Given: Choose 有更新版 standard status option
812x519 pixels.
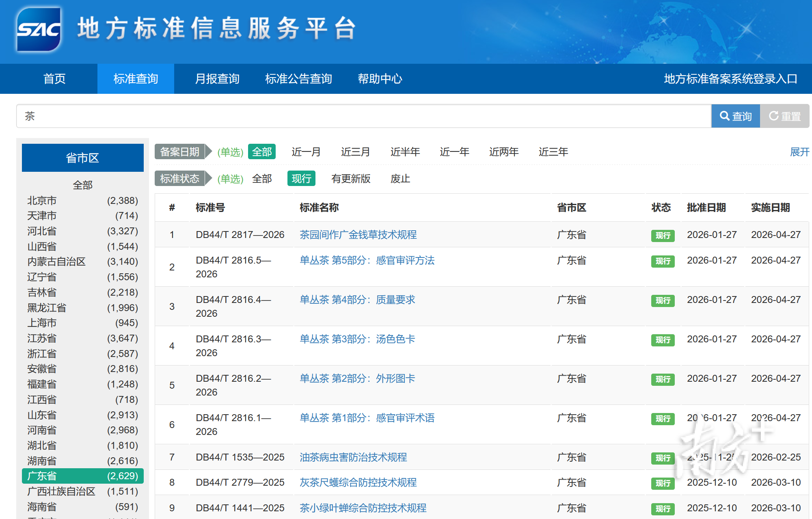Looking at the screenshot, I should (x=351, y=179).
